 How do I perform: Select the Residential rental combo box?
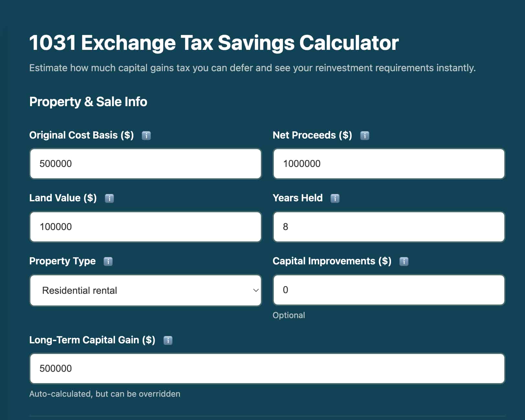[x=145, y=290]
